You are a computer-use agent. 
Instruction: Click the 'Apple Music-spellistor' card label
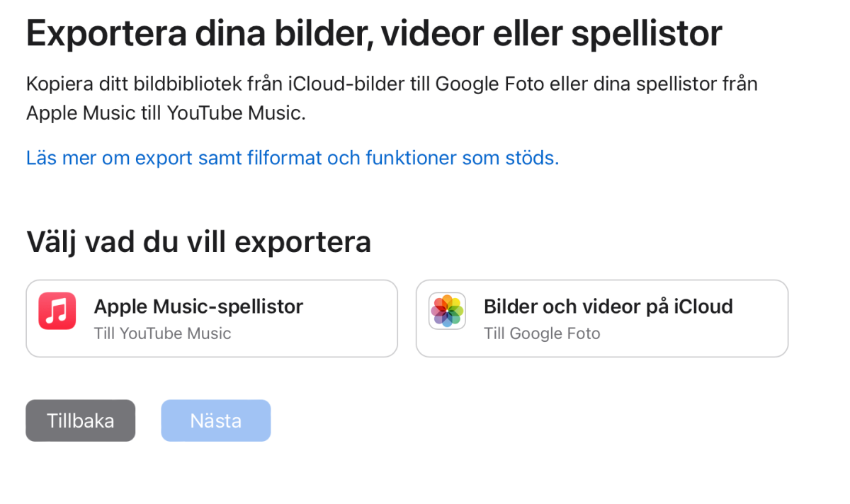point(199,306)
